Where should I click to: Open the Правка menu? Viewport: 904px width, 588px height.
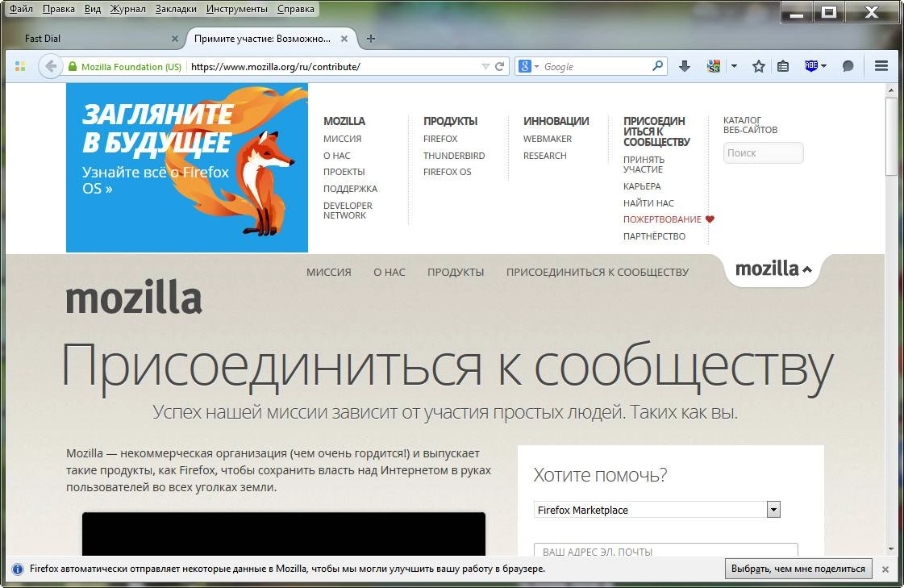[58, 9]
